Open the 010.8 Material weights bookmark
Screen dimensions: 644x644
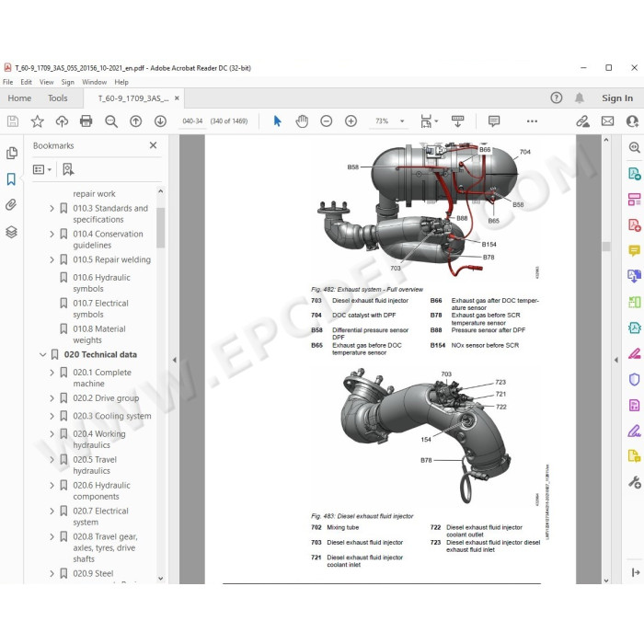tap(99, 334)
